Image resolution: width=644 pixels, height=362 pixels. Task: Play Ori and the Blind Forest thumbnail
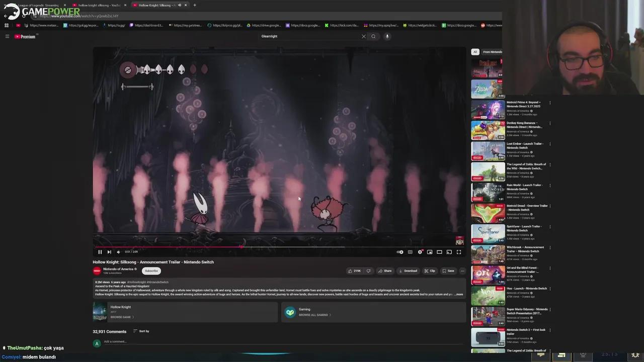488,275
